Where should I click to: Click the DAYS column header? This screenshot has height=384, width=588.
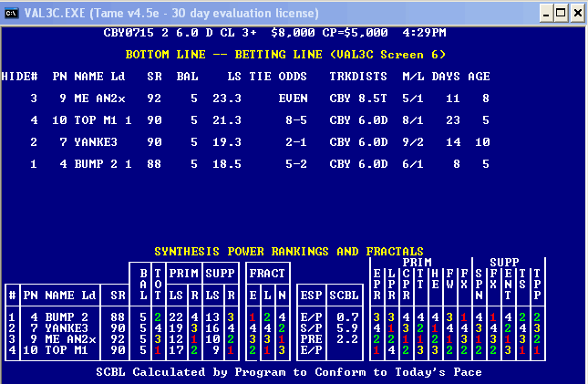click(446, 77)
